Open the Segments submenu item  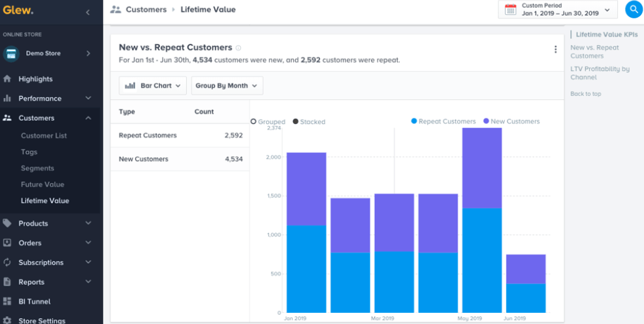click(37, 169)
